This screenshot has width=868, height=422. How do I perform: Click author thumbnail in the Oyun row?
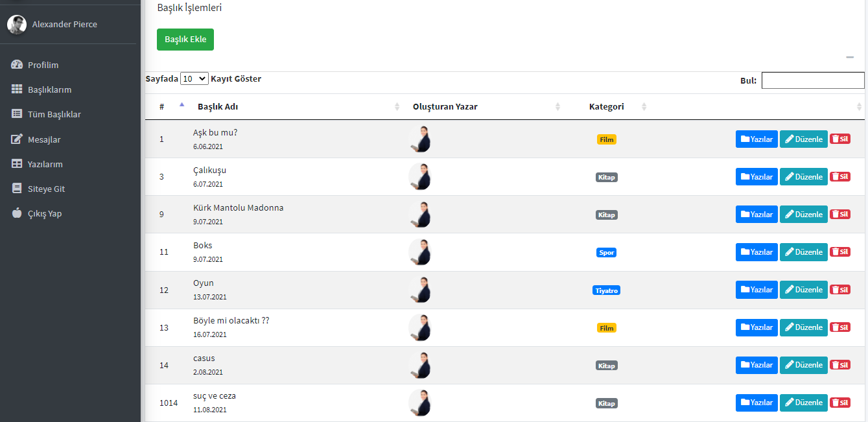pos(420,290)
